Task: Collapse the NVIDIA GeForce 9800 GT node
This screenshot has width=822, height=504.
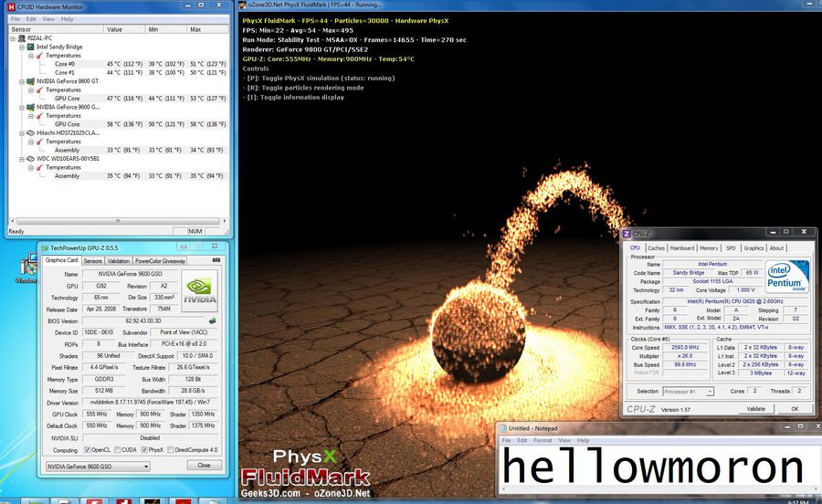Action: point(22,82)
